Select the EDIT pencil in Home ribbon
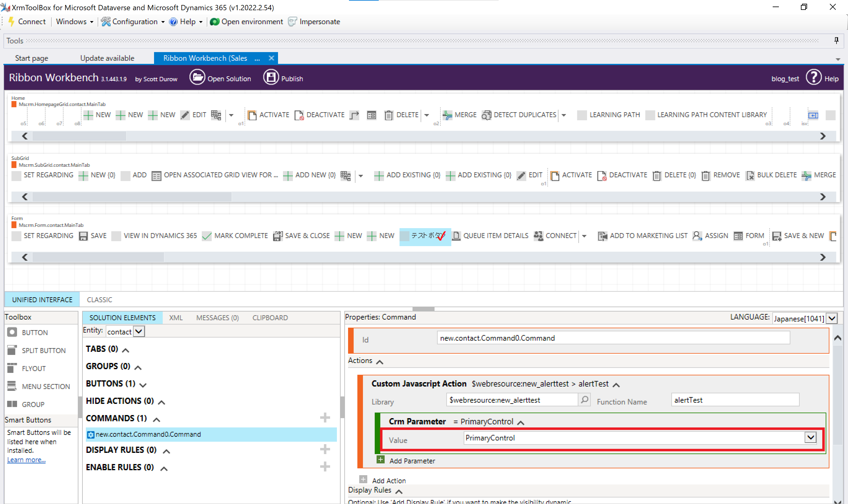Screen dimensions: 848x504 (185, 115)
